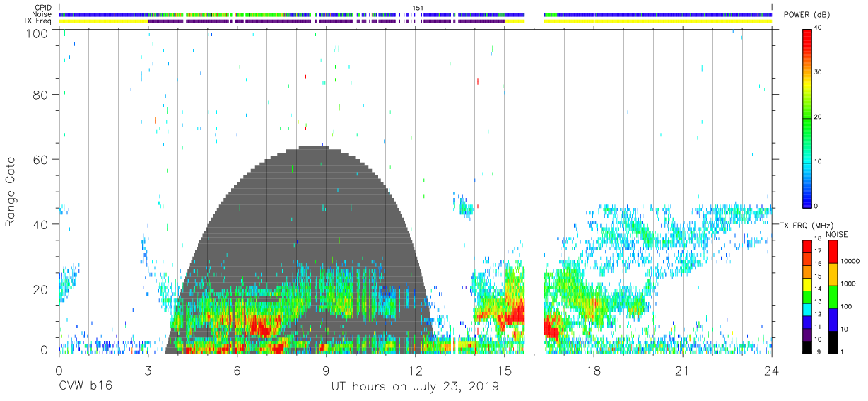Click the 15 hour tick on time axis
The width and height of the screenshot is (868, 401).
505,371
